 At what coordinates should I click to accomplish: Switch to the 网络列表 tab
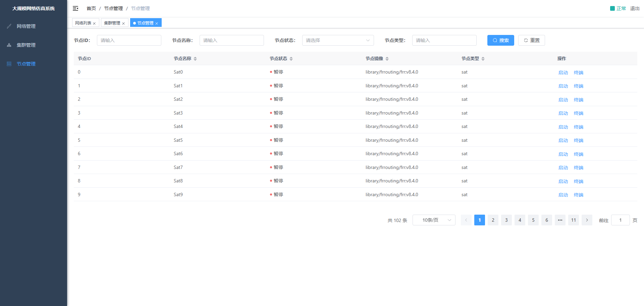tap(83, 23)
